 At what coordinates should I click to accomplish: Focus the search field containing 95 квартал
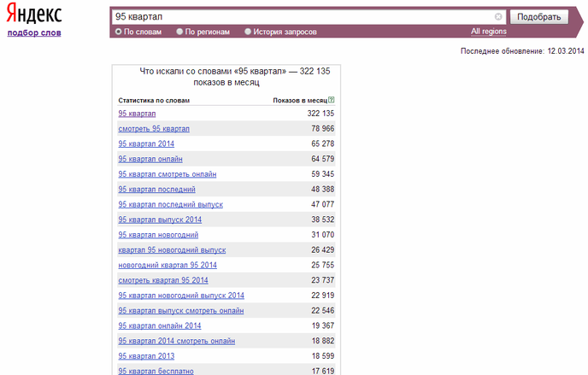309,17
